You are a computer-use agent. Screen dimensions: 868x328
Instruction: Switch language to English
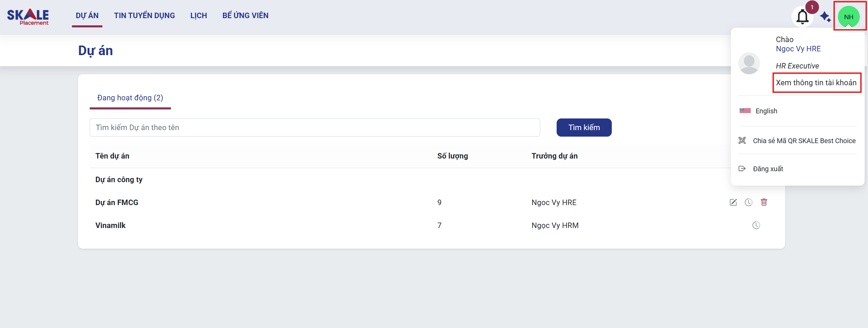click(766, 111)
